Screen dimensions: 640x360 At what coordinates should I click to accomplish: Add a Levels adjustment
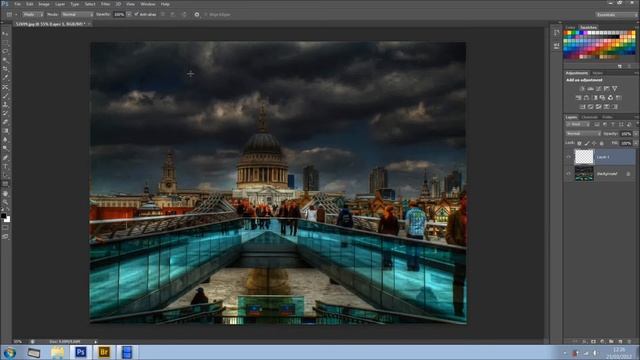[x=590, y=89]
